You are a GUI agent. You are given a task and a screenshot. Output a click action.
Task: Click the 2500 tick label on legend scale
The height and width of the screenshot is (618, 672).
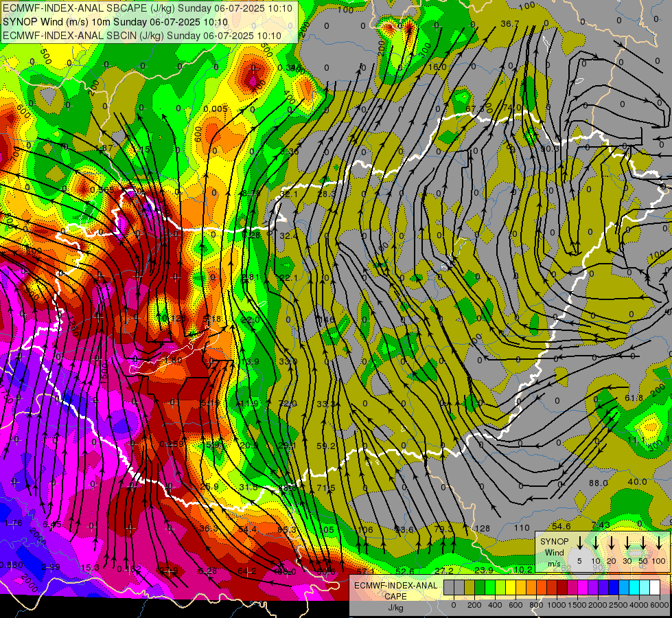pyautogui.click(x=618, y=605)
